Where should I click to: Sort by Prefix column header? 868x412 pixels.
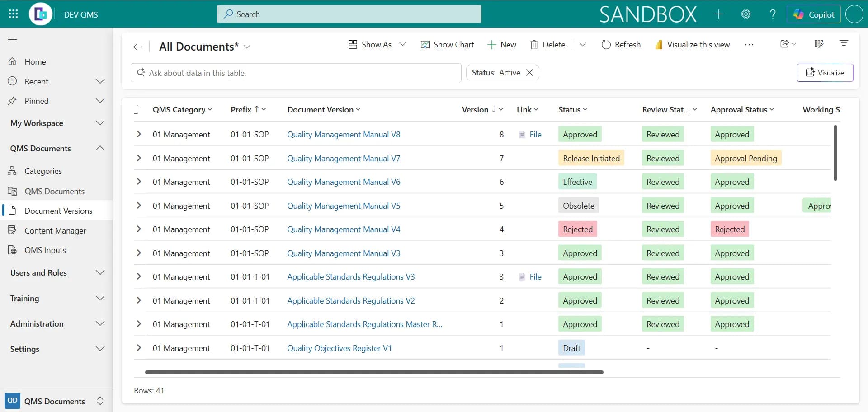pos(248,110)
